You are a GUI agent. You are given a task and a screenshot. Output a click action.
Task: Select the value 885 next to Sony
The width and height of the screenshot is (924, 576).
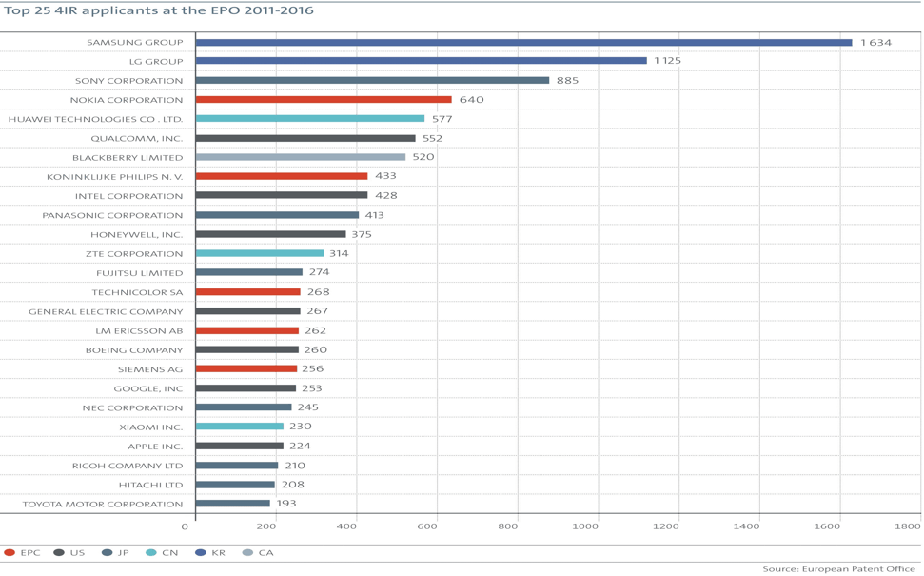click(567, 81)
